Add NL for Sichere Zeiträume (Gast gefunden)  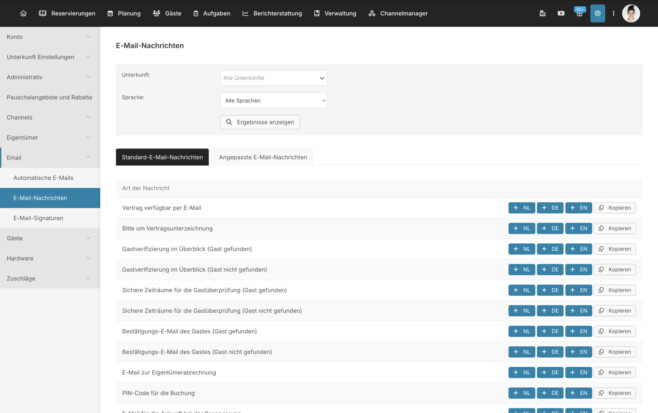[x=522, y=290]
